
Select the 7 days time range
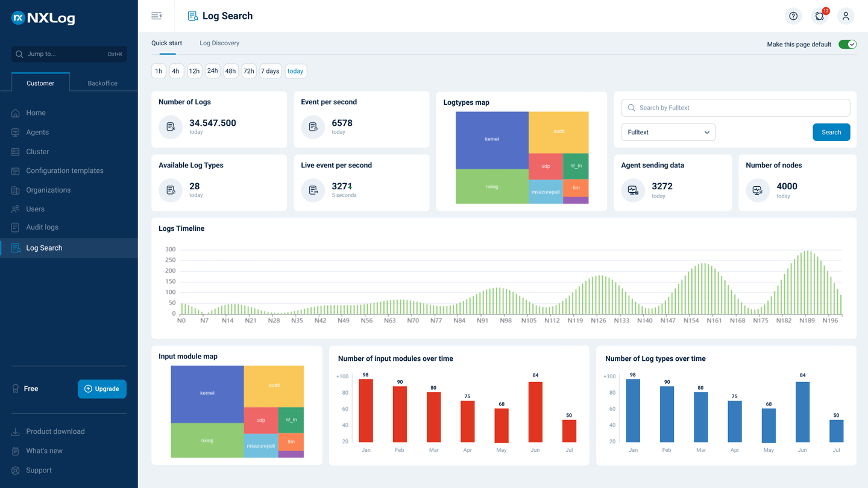[x=270, y=71]
